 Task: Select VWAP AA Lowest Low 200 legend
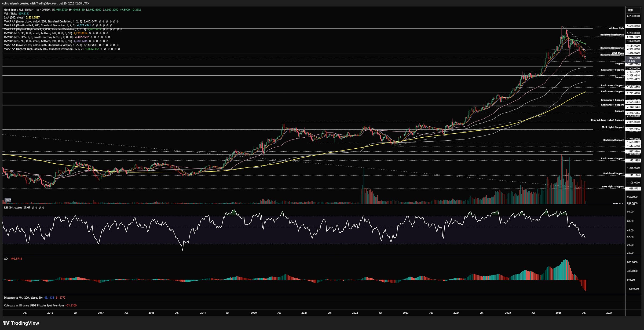coord(61,21)
